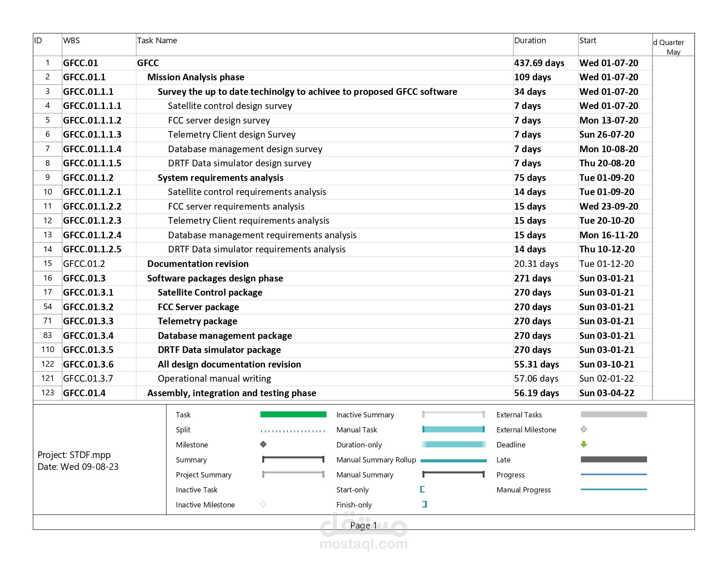
Task: Click the blue Progress line legend symbol
Action: [x=614, y=475]
